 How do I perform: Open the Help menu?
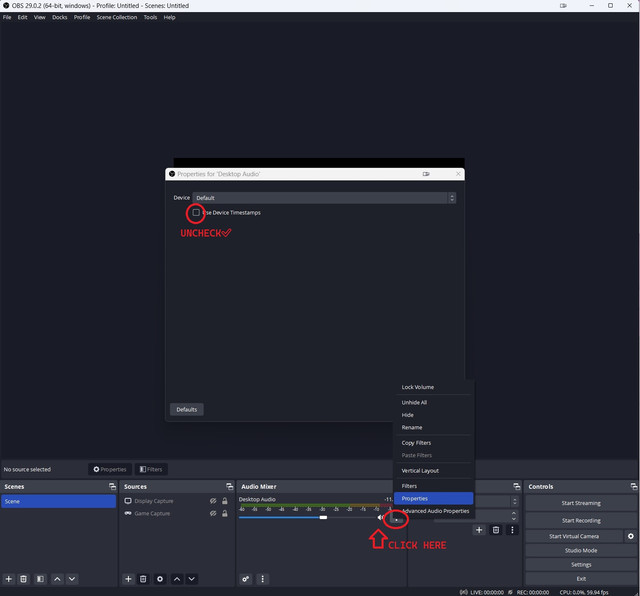click(169, 17)
